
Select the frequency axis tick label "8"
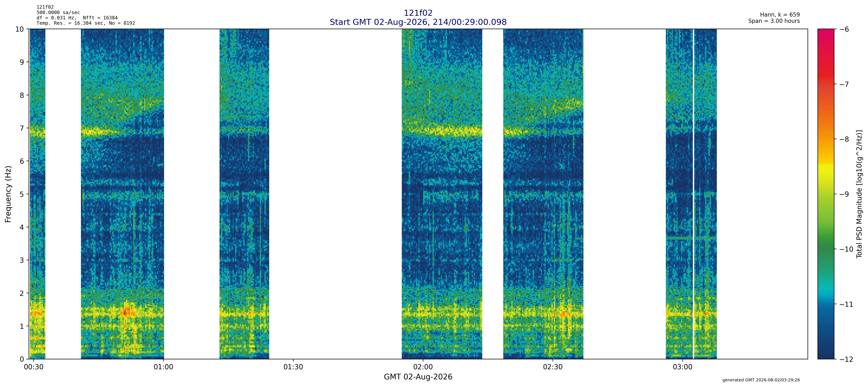(22, 95)
